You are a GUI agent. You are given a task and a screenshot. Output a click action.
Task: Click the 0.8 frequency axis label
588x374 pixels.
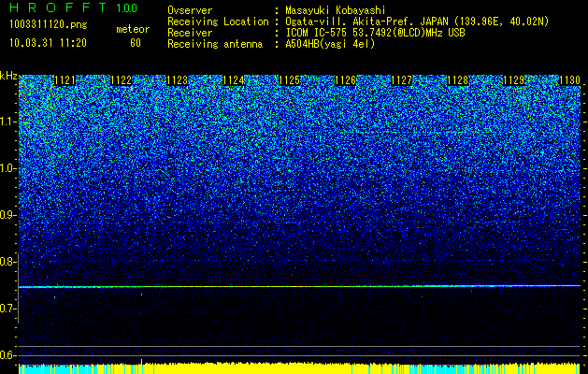[7, 262]
